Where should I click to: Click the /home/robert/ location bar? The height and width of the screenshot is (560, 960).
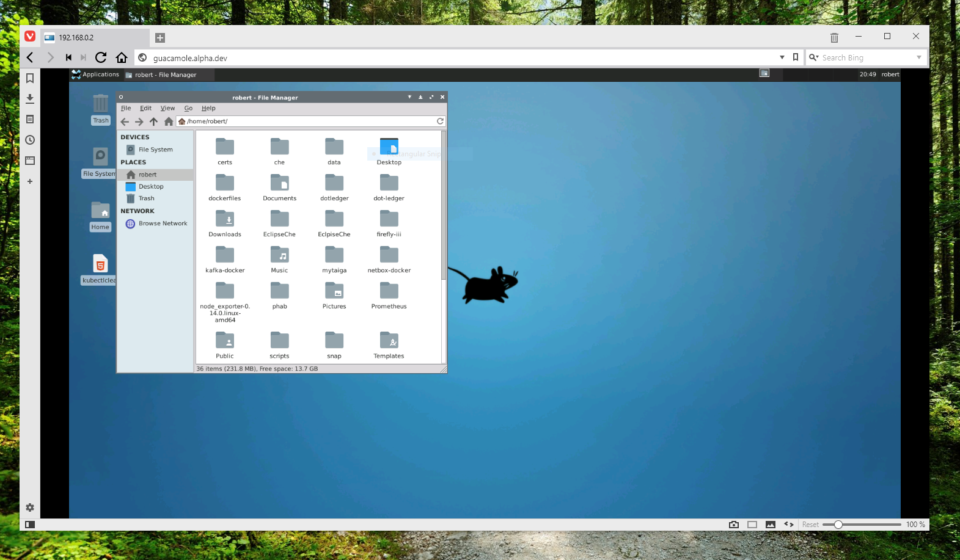coord(311,121)
